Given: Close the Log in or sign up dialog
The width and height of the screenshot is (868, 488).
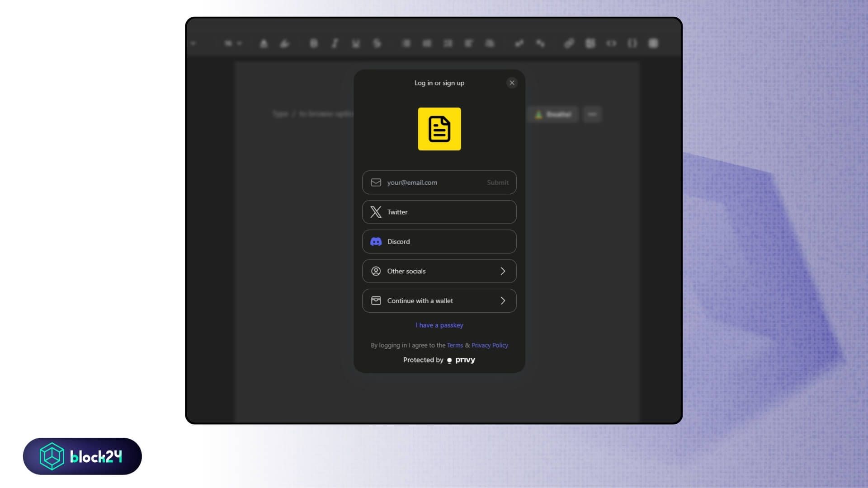Looking at the screenshot, I should (x=512, y=83).
